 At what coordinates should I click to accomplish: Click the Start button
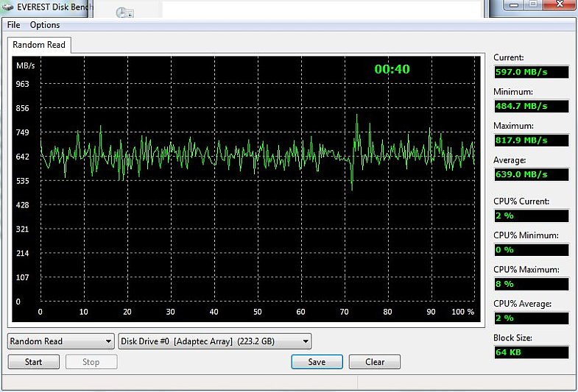tap(34, 362)
